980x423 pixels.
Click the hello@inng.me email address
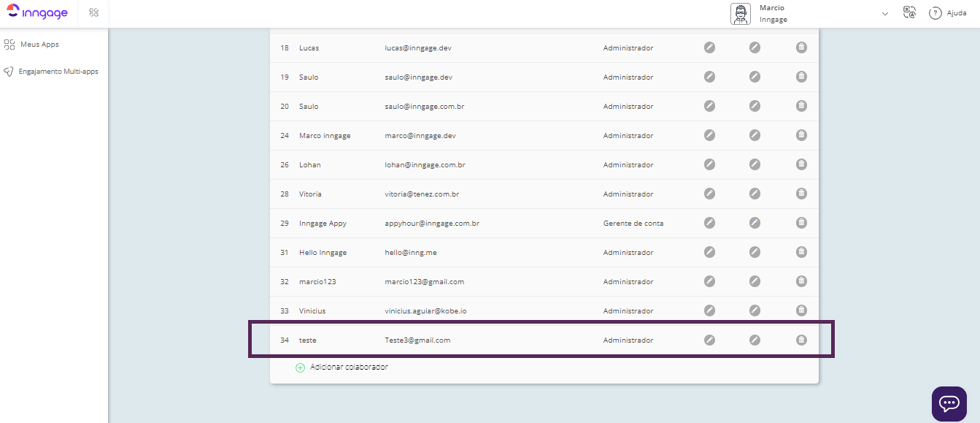coord(411,252)
